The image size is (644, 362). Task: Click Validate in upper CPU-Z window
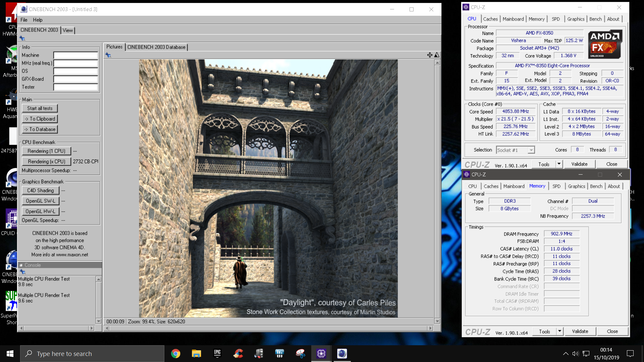tap(579, 164)
